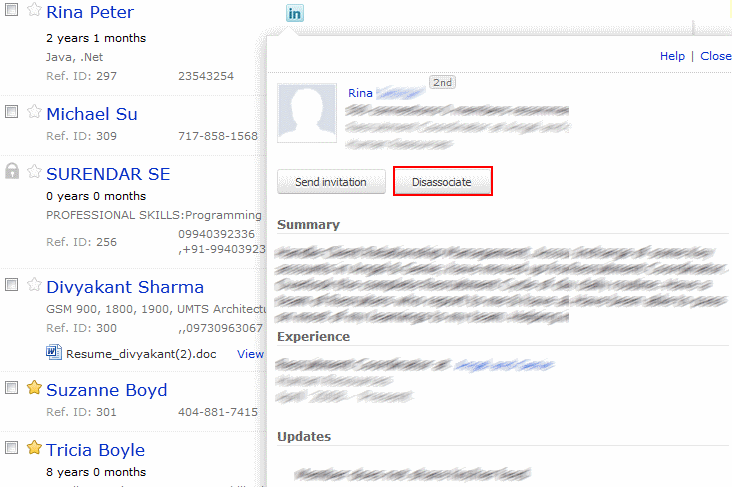
Task: Click phone number 717-858-1568
Action: tap(218, 136)
